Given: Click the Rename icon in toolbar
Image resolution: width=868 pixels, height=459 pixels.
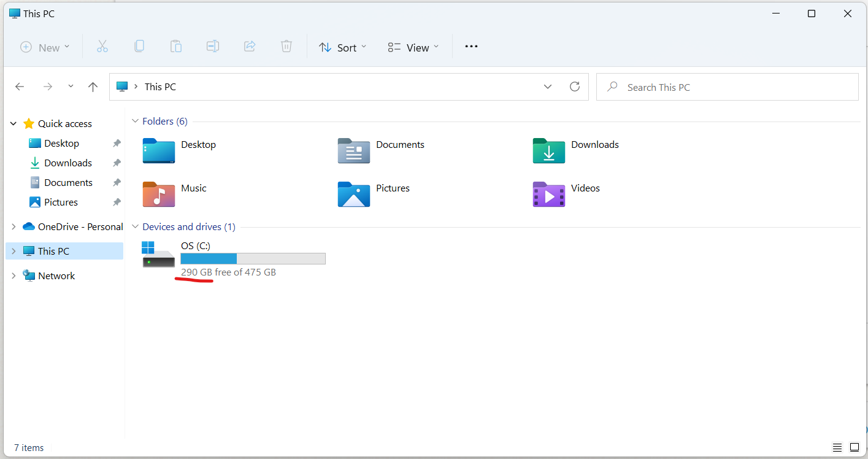Looking at the screenshot, I should tap(213, 47).
